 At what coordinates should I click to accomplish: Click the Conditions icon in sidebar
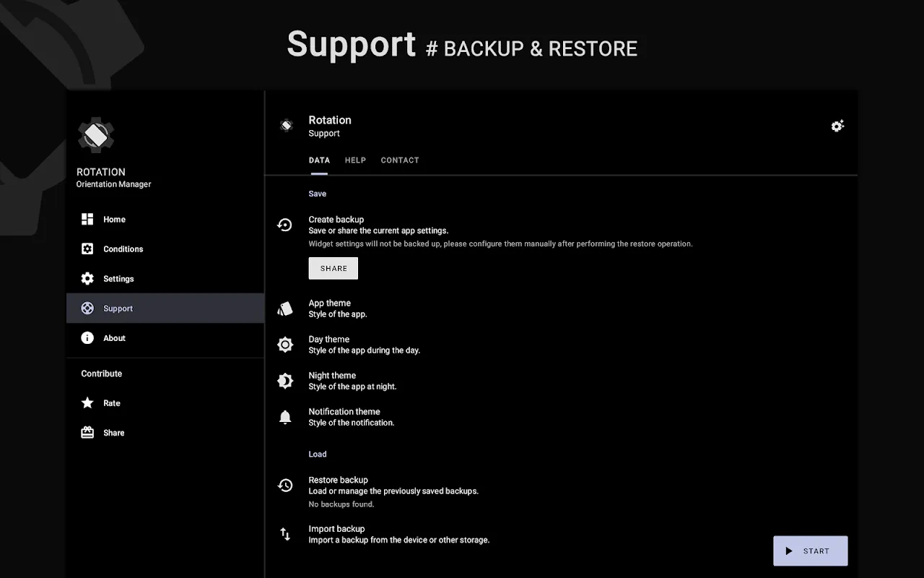point(87,249)
